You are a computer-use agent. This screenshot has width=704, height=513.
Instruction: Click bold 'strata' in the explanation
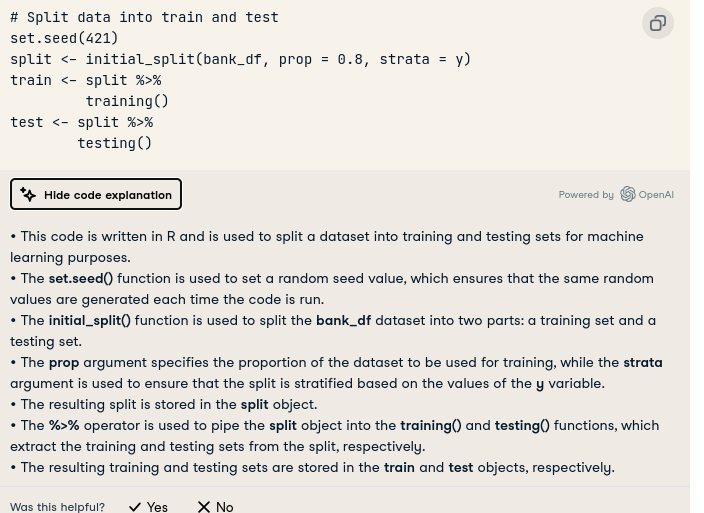click(642, 362)
